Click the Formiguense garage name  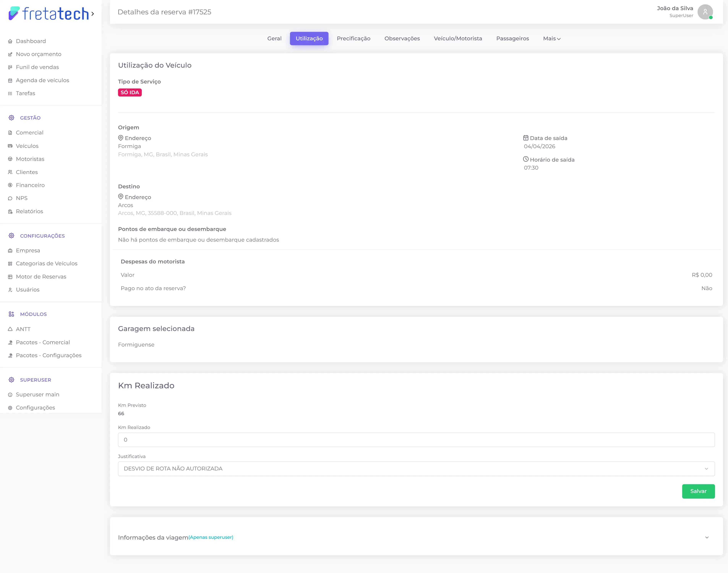coord(136,345)
